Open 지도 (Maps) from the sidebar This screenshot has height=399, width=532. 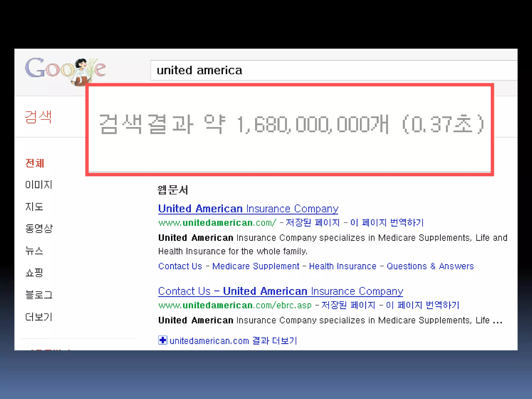pyautogui.click(x=34, y=207)
